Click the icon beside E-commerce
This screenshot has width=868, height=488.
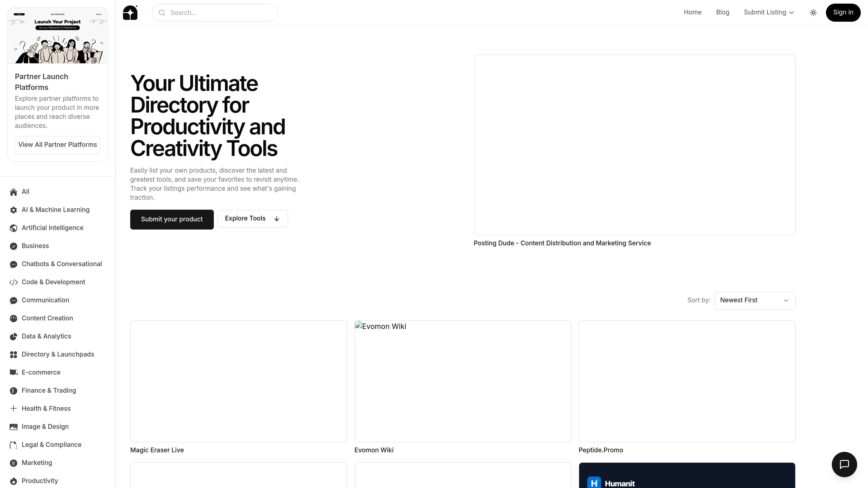coord(14,373)
